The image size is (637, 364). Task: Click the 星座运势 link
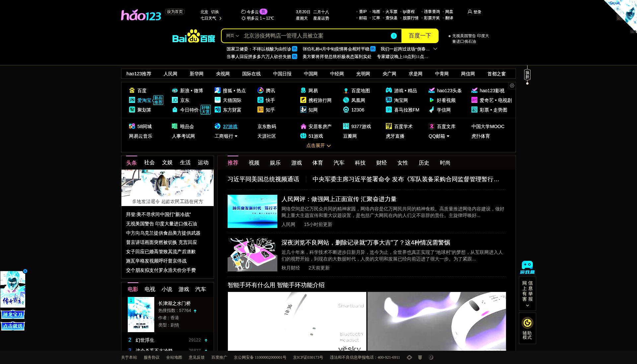(321, 18)
